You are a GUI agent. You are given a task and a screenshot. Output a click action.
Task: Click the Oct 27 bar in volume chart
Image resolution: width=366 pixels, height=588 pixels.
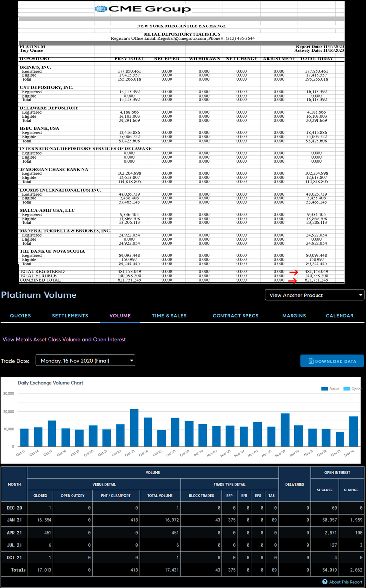coord(161,439)
